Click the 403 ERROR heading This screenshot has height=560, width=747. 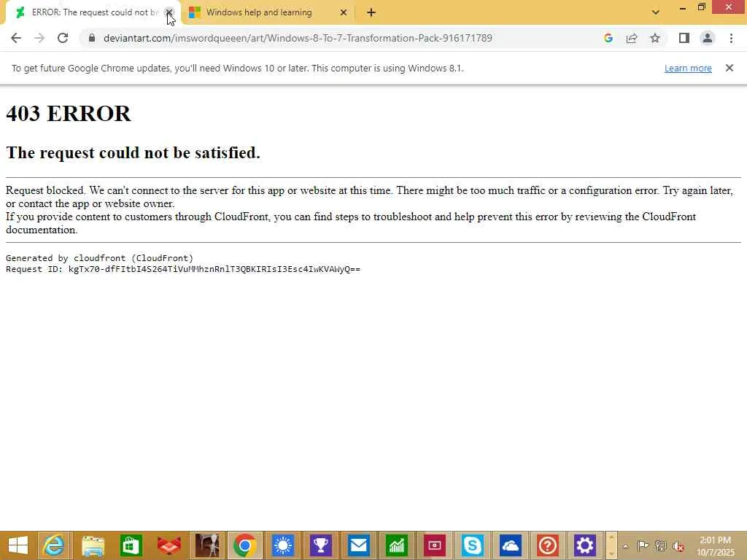tap(68, 113)
